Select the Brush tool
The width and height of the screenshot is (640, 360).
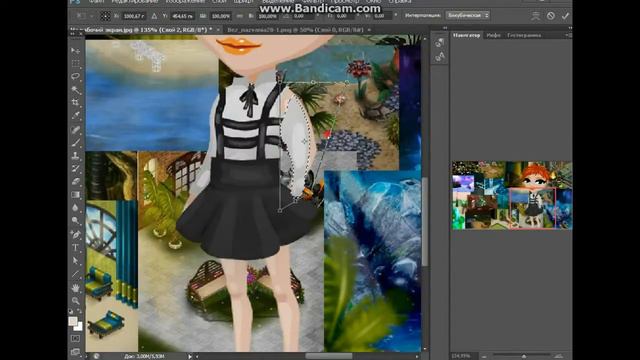click(x=76, y=143)
